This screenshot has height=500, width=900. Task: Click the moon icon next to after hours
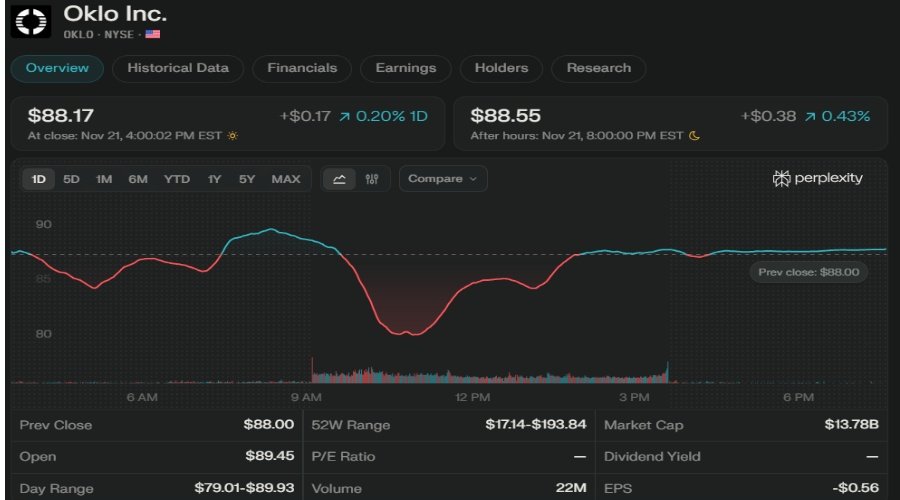pyautogui.click(x=694, y=136)
